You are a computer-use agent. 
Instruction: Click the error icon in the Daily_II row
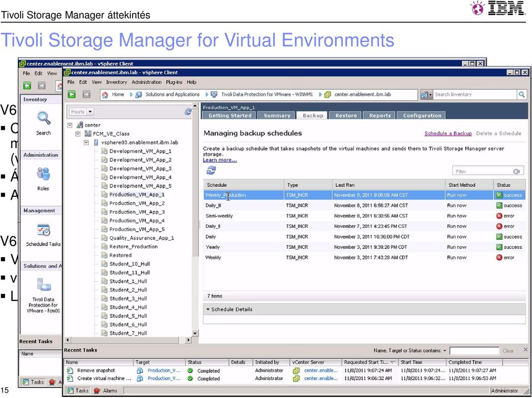tap(499, 226)
